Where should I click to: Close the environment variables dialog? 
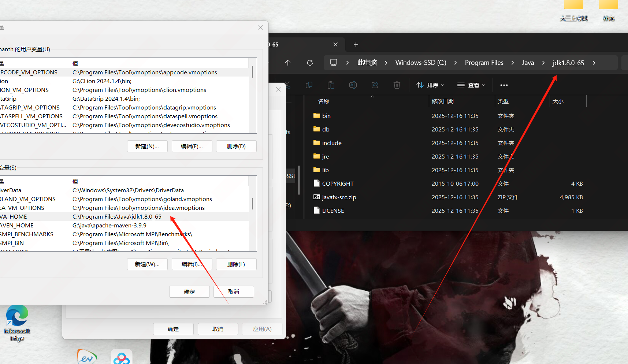tap(261, 27)
